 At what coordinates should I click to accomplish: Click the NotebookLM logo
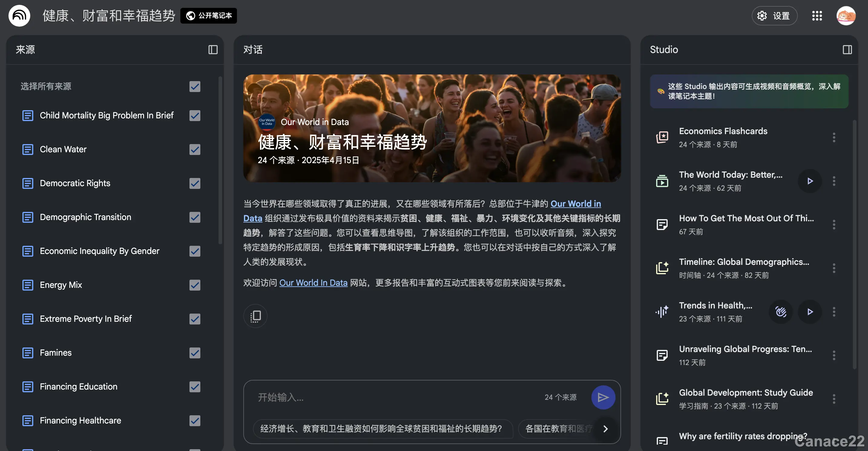tap(19, 15)
